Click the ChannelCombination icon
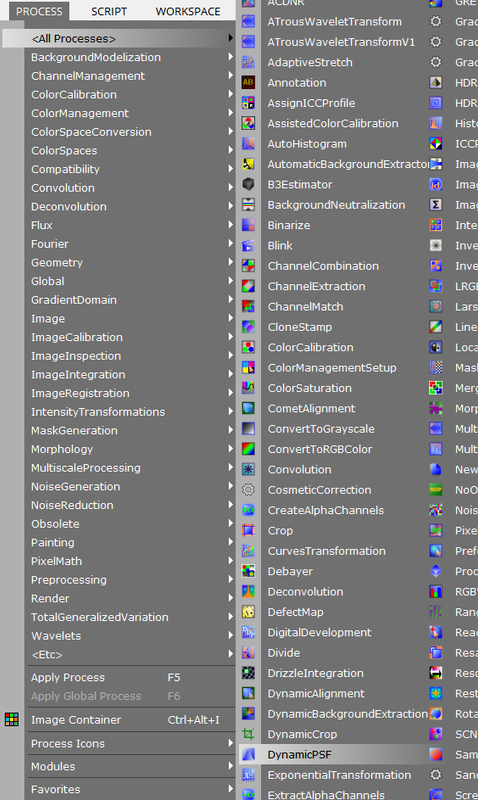This screenshot has height=800, width=478. point(248,266)
